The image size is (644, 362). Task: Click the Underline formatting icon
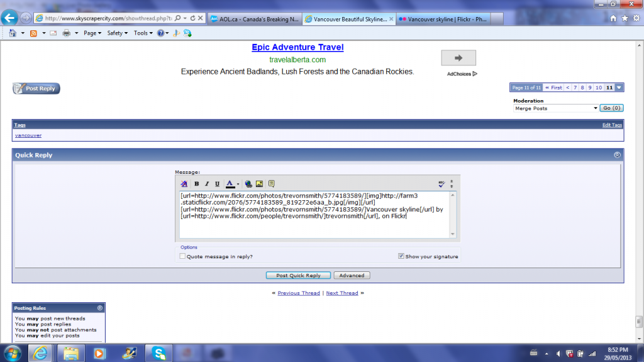[x=217, y=184]
